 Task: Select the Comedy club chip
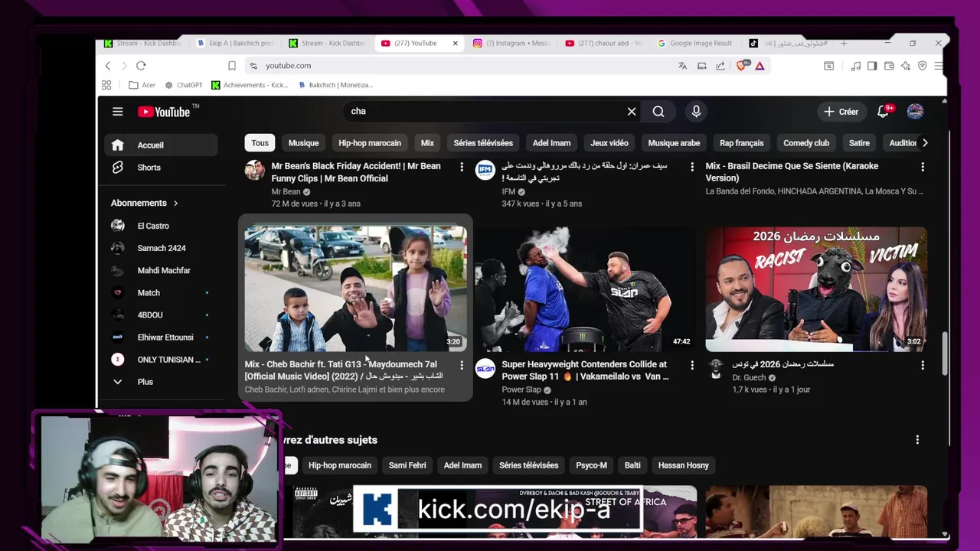click(806, 143)
